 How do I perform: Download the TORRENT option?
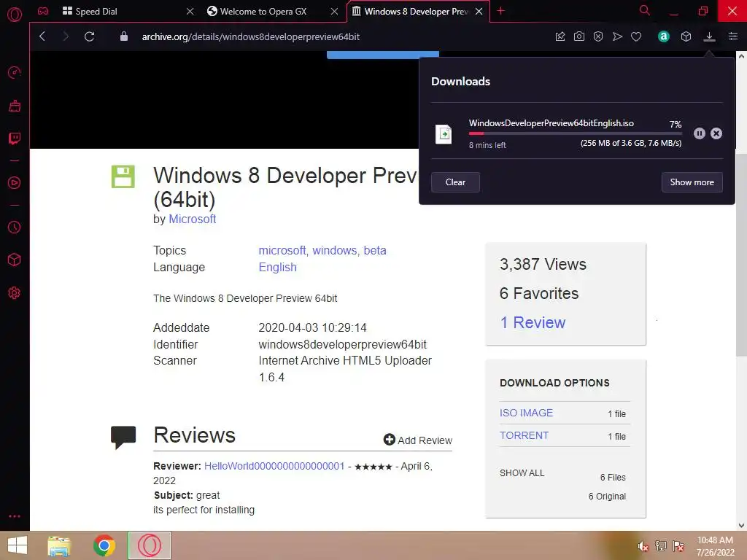[x=524, y=435]
